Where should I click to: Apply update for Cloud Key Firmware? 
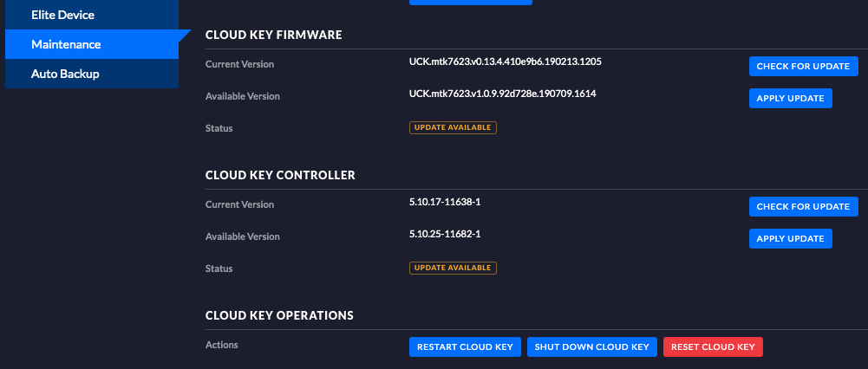(x=790, y=98)
